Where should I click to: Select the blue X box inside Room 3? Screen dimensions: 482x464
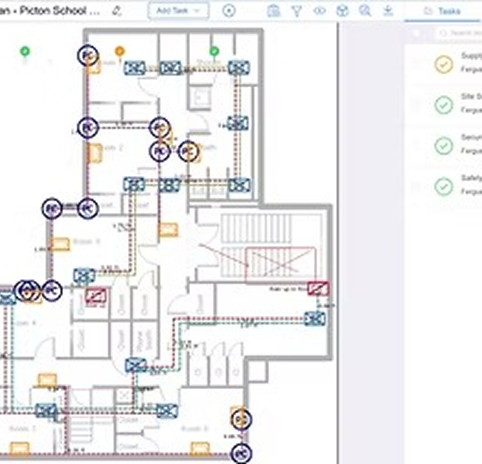pos(84,276)
